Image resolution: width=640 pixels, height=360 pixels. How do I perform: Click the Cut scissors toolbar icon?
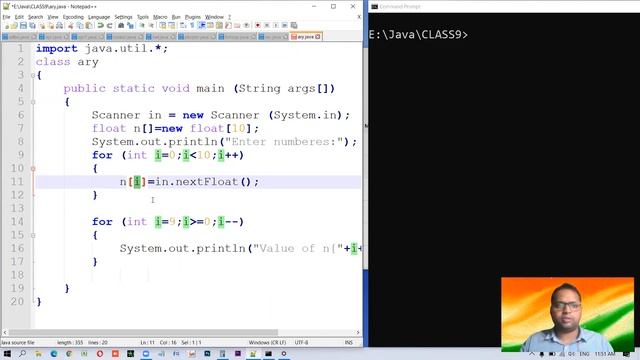click(70, 25)
